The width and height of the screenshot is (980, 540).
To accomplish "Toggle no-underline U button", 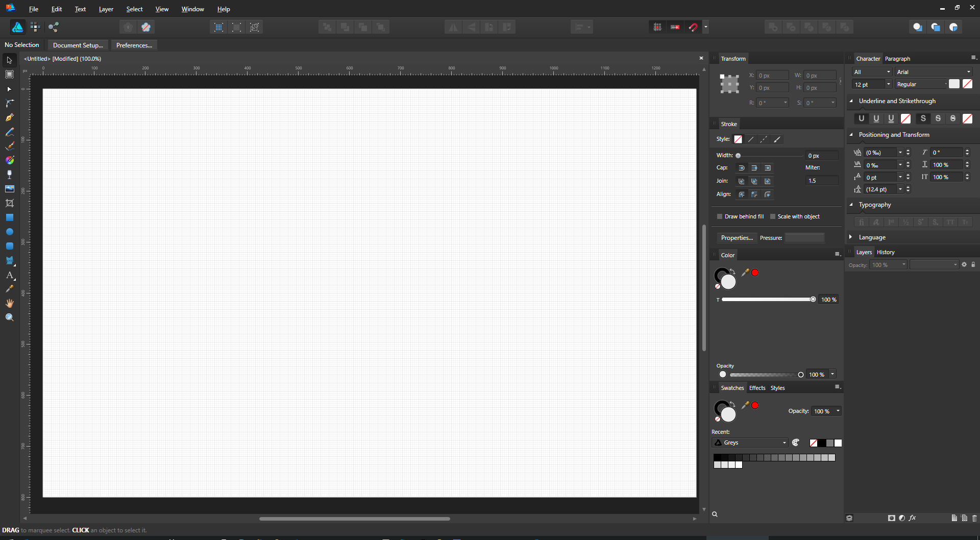I will click(862, 118).
